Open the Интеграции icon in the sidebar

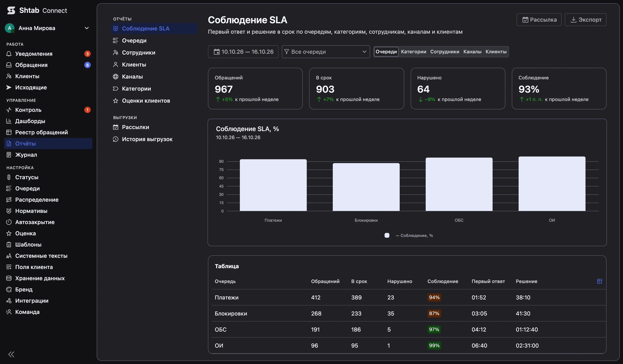pyautogui.click(x=9, y=300)
